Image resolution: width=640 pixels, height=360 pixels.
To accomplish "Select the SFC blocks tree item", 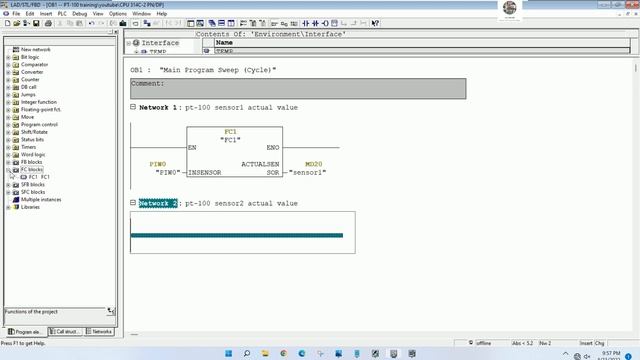I will click(x=33, y=192).
